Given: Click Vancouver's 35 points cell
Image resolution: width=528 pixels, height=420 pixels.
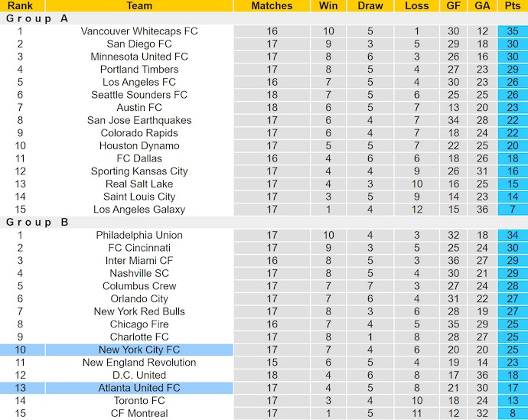Looking at the screenshot, I should coord(512,31).
